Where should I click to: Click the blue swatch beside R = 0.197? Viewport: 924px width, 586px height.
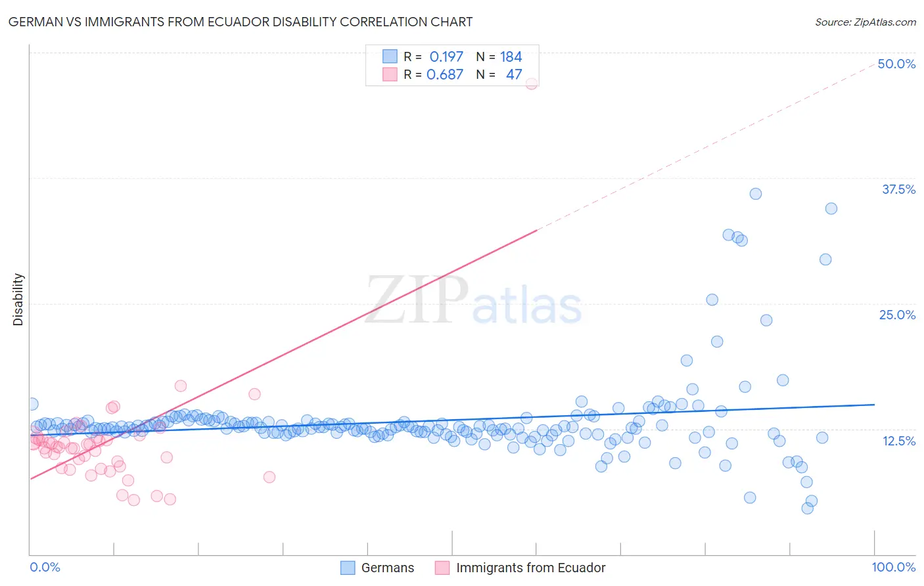(x=390, y=56)
